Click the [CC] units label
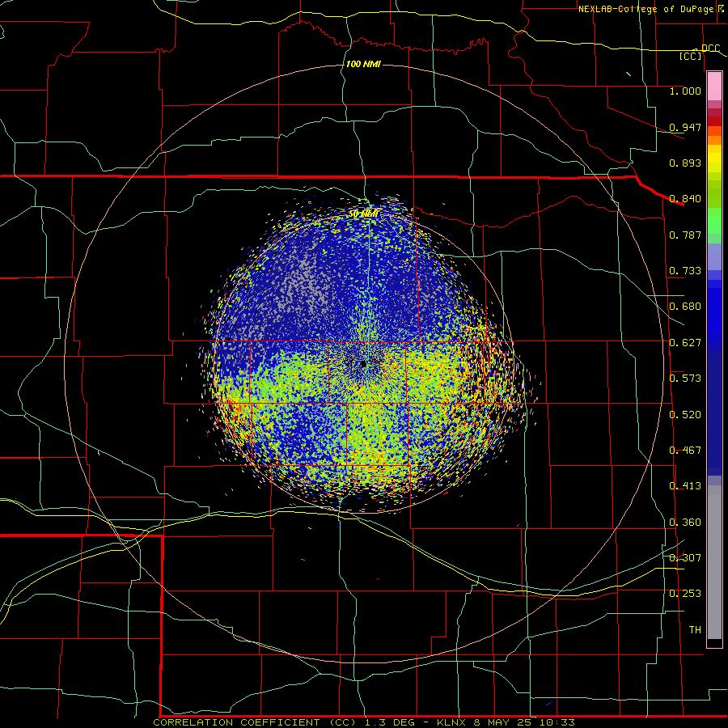The width and height of the screenshot is (728, 728). coord(691,56)
